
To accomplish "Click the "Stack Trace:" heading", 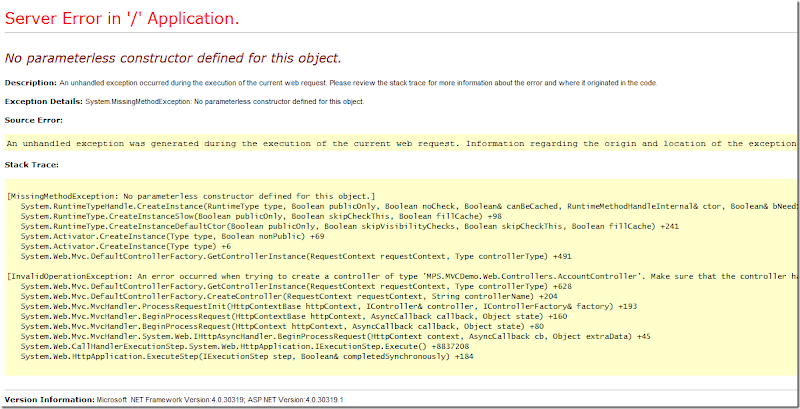I will (x=32, y=165).
